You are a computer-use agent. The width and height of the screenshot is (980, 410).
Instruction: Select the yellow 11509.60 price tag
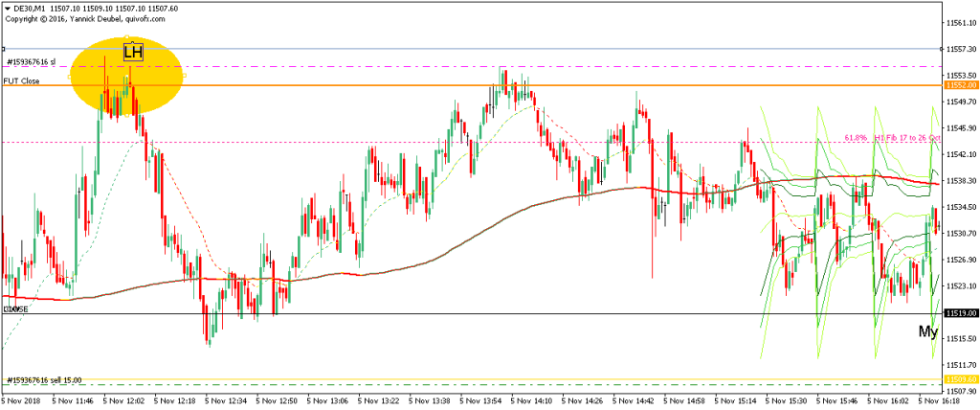[960, 379]
